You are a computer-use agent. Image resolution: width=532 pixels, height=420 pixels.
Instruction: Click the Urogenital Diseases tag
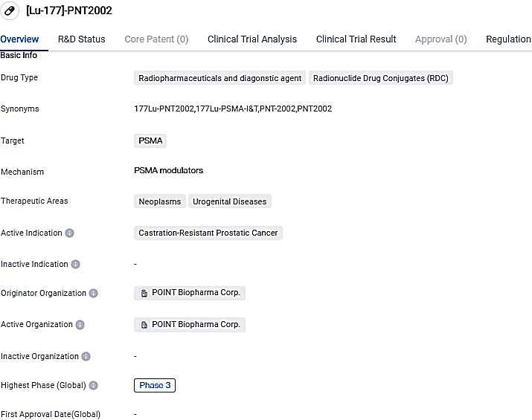point(229,201)
